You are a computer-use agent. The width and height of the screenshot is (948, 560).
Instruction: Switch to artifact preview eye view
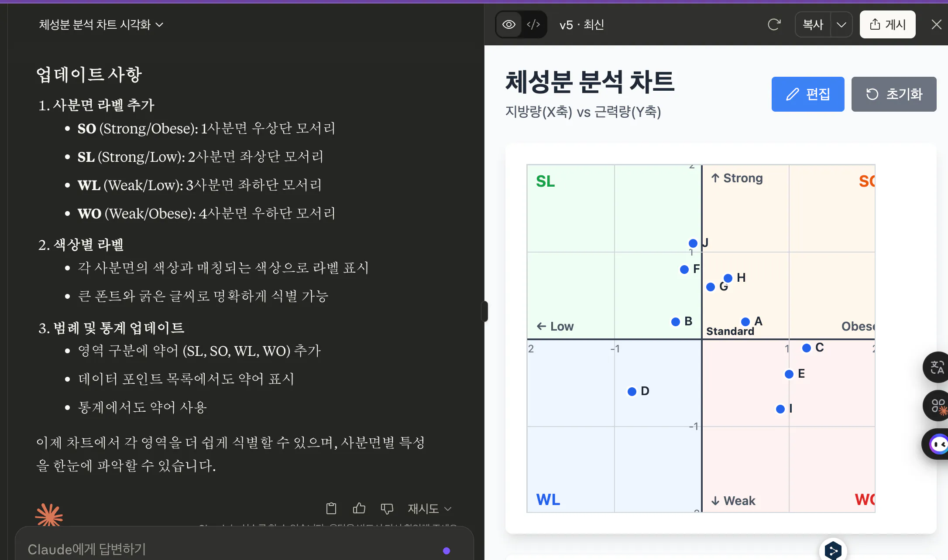(509, 24)
